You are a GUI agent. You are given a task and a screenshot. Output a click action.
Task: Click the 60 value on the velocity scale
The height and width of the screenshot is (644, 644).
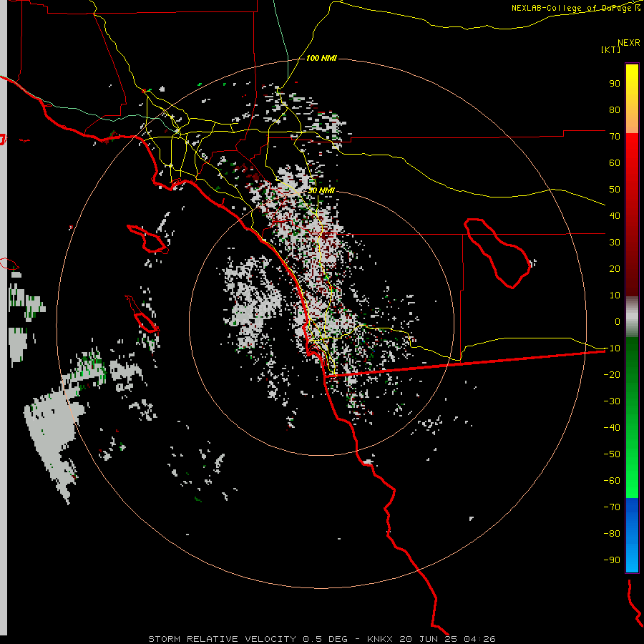[615, 163]
